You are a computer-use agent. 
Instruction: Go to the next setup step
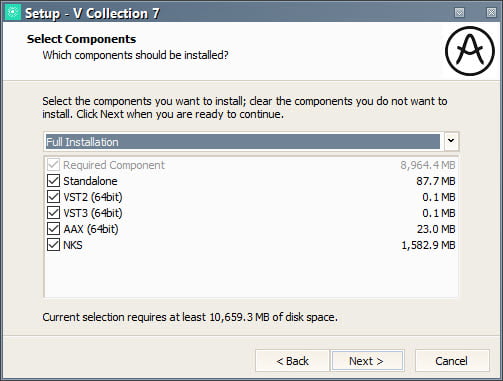click(x=367, y=361)
